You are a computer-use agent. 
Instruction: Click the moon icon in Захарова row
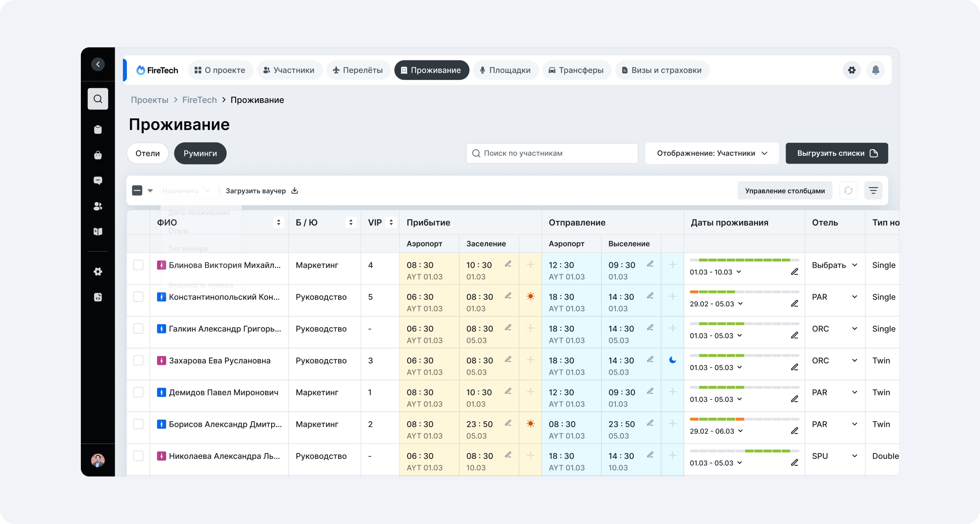click(673, 360)
